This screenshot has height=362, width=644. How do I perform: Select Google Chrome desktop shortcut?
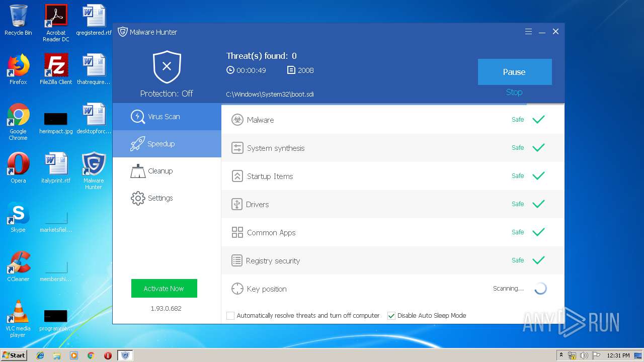click(x=18, y=122)
